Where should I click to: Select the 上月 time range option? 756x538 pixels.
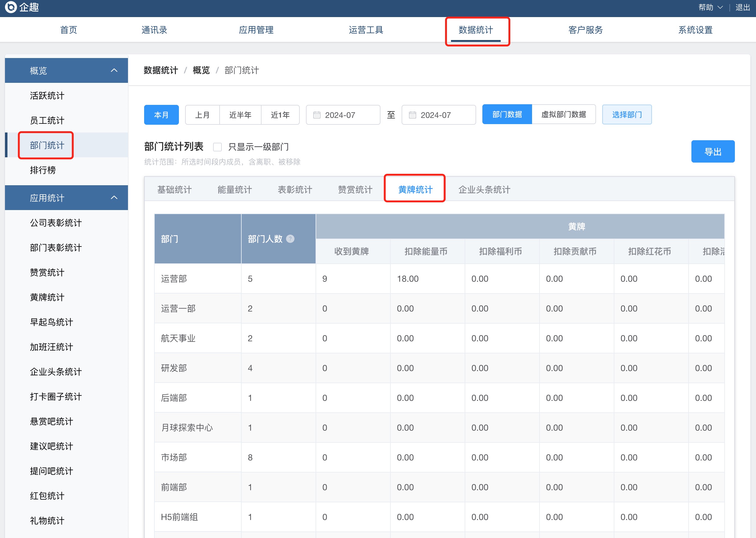point(202,115)
